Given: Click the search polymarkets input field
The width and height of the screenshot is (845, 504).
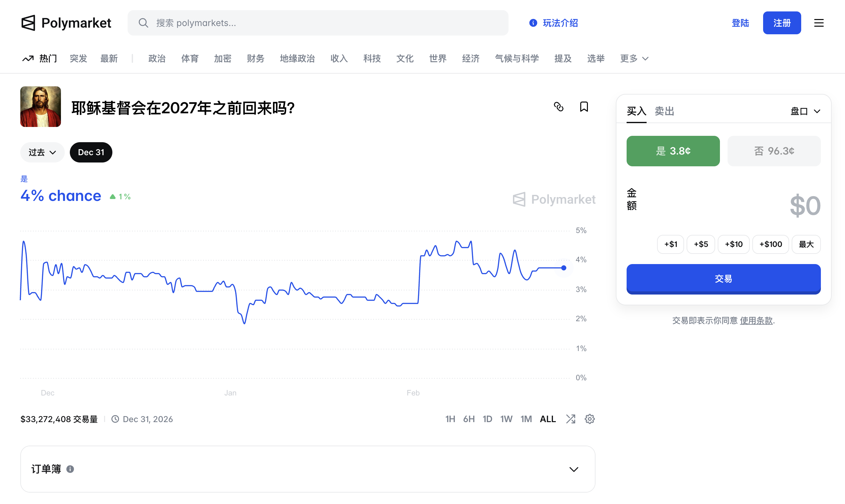Looking at the screenshot, I should 317,23.
